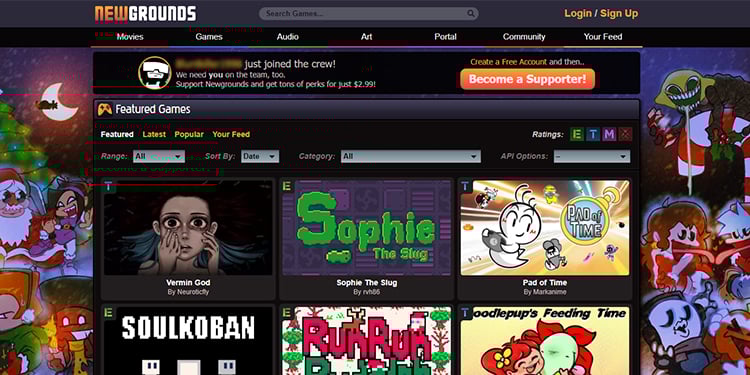
Task: Open the Range dropdown
Action: tap(159, 156)
